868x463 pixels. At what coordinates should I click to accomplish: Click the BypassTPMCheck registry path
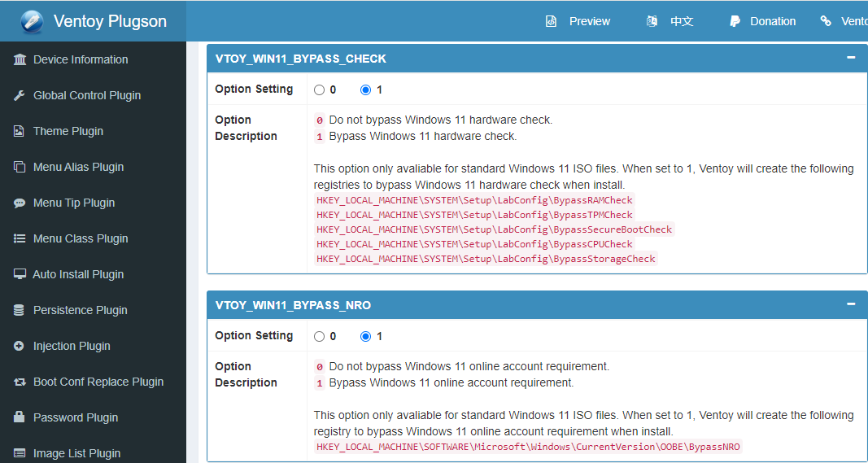coord(474,215)
